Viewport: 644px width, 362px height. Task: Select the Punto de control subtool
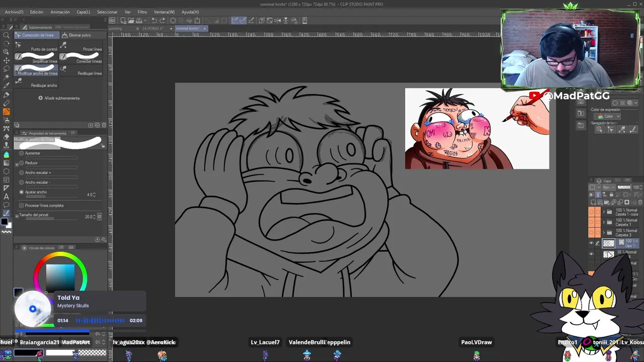(x=37, y=46)
